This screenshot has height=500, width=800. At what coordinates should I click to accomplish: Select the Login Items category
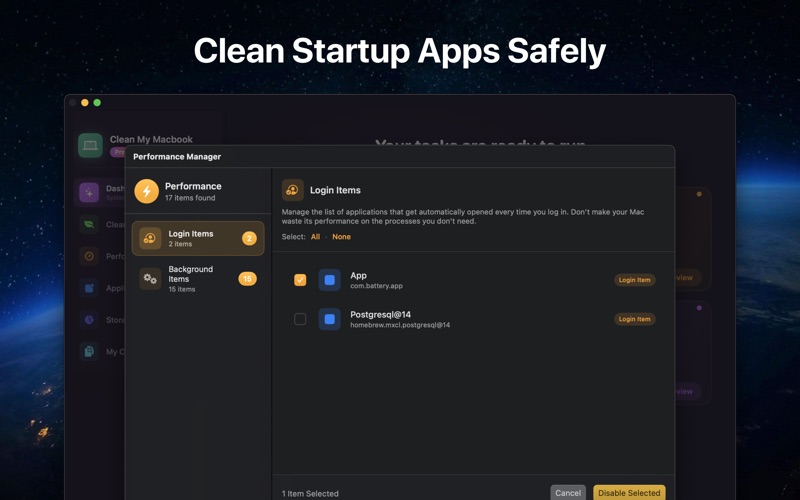click(x=198, y=238)
